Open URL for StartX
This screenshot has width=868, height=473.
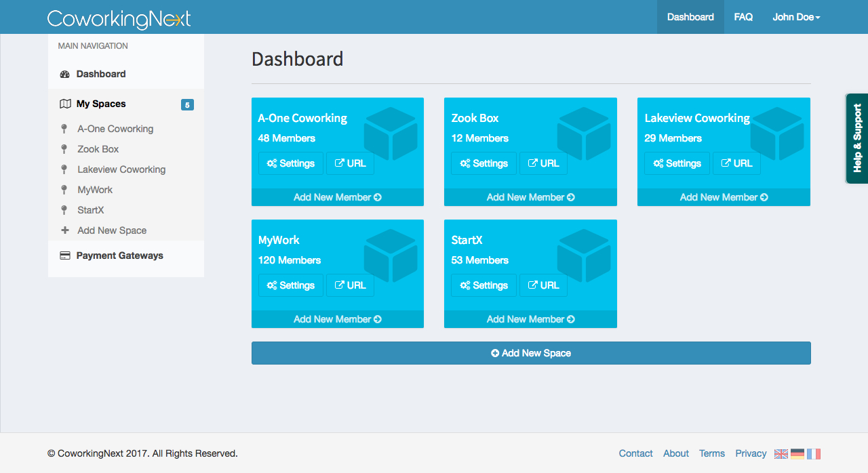pyautogui.click(x=543, y=285)
